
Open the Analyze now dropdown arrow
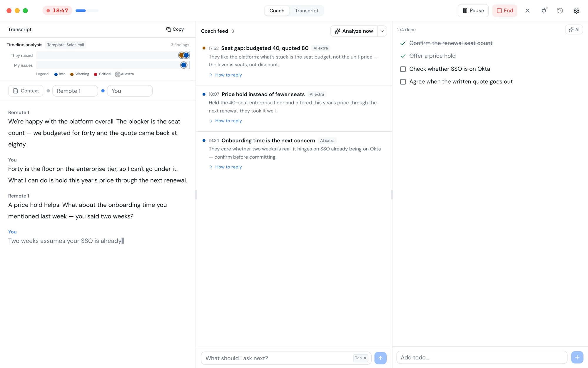(382, 31)
